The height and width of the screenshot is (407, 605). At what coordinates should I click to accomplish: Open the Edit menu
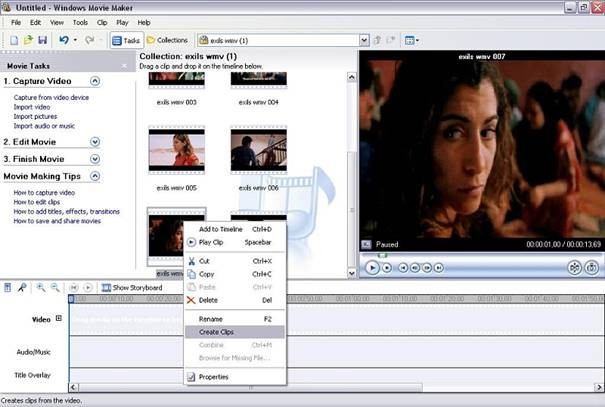pyautogui.click(x=35, y=22)
